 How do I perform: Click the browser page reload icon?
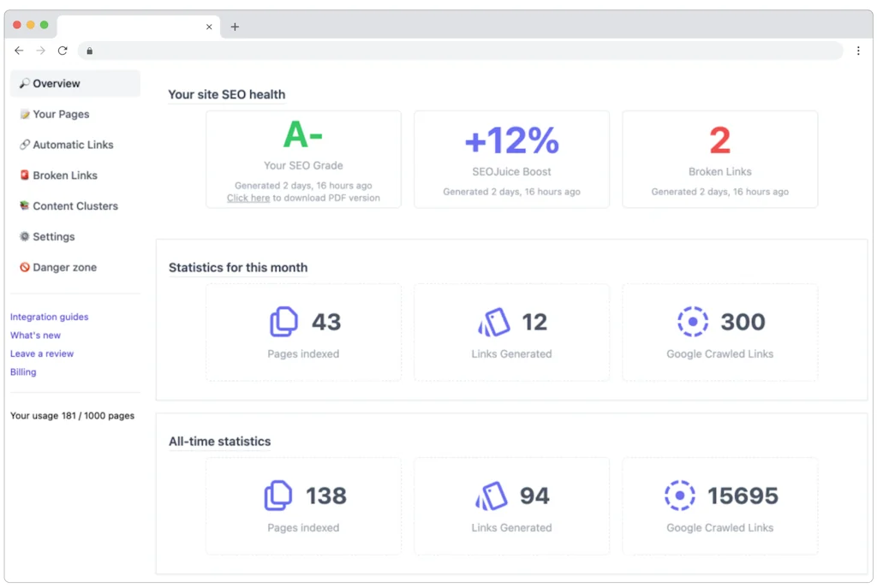point(62,50)
